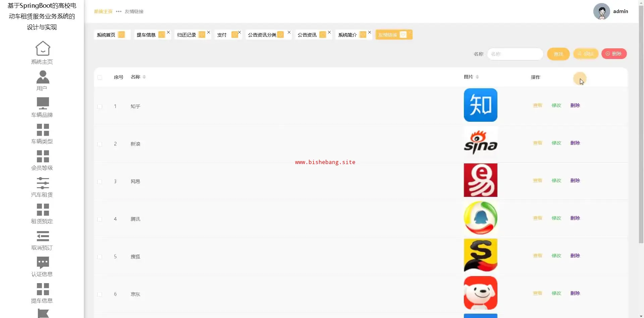Close the 公告资讯分类 tab
This screenshot has width=644, height=318.
click(289, 32)
